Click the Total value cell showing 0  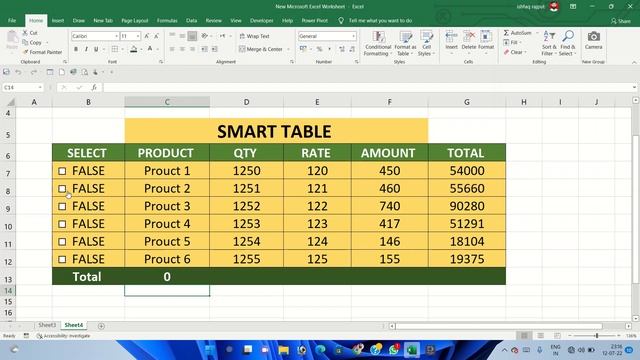167,277
